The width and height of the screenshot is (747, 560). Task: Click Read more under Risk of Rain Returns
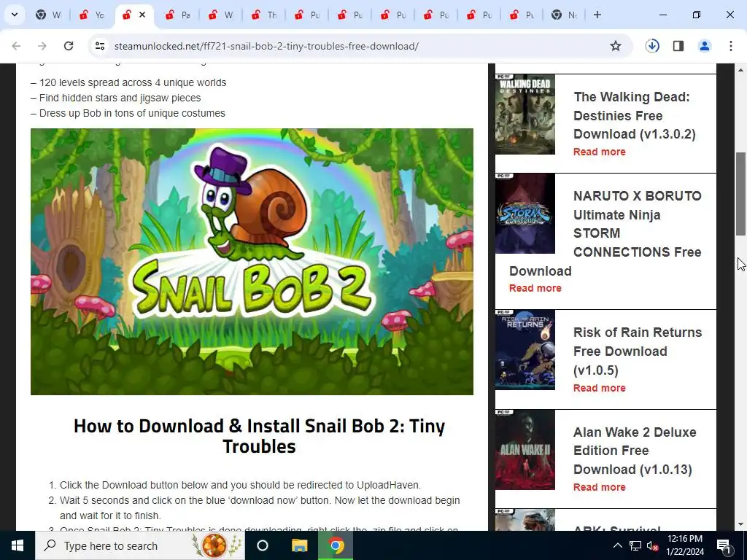pos(600,388)
